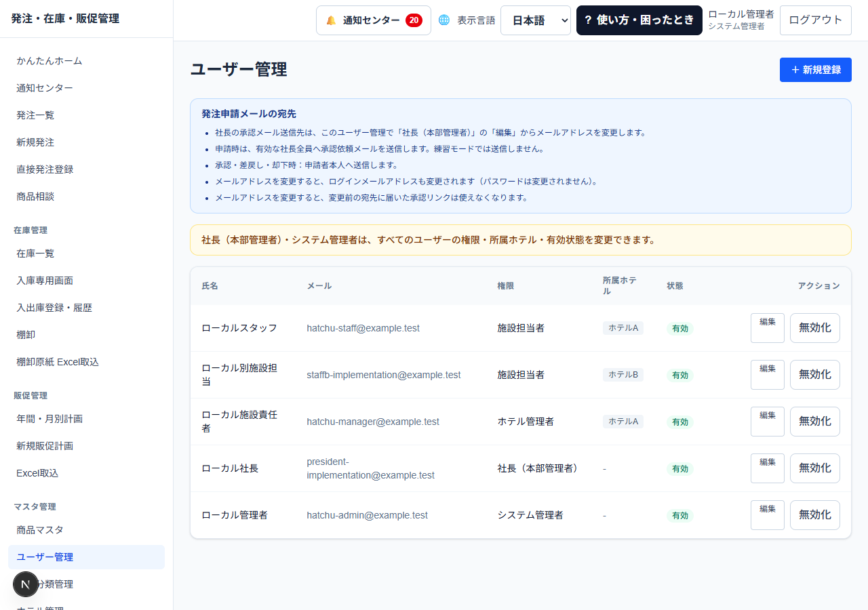
Task: Open 棚卸 in sidebar
Action: [86, 335]
